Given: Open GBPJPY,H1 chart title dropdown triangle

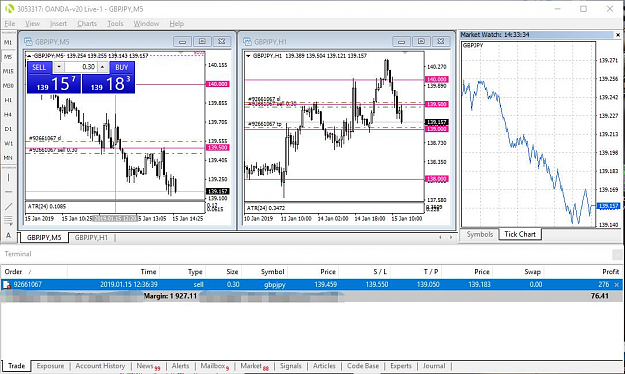Looking at the screenshot, I should click(248, 56).
